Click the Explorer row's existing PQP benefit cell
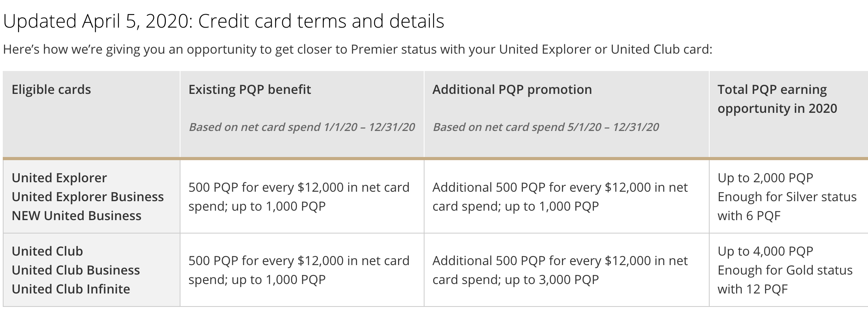The width and height of the screenshot is (868, 314). click(299, 197)
